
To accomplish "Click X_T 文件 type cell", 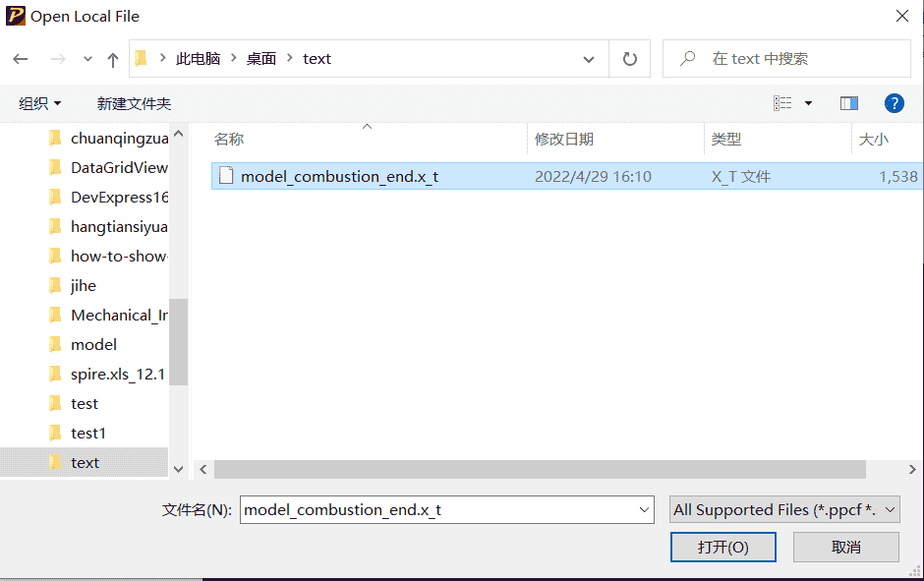I will (741, 177).
